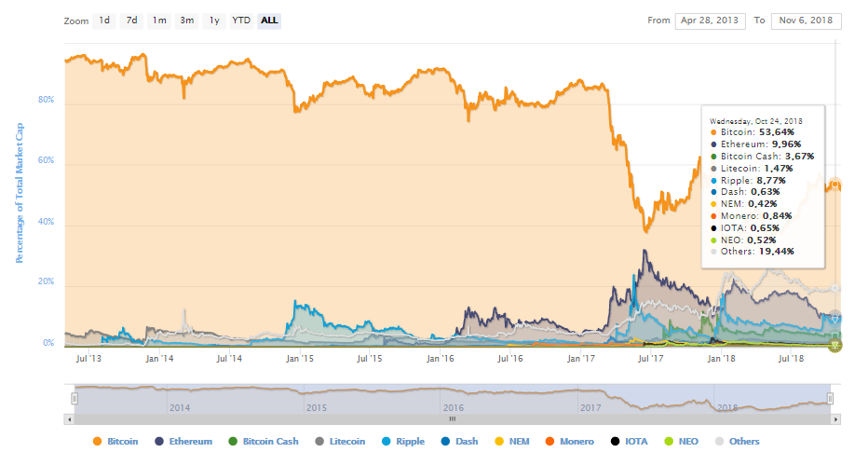Click the From date field
The height and width of the screenshot is (452, 868).
(x=710, y=21)
